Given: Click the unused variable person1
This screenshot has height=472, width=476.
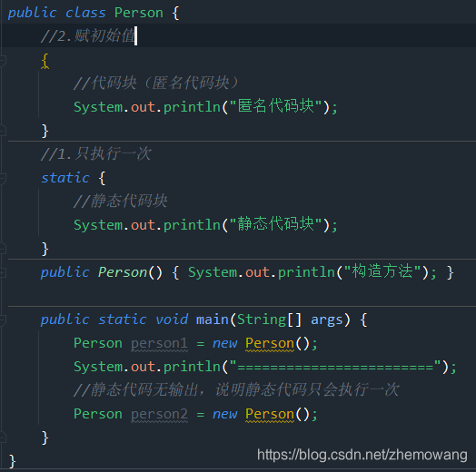Looking at the screenshot, I should (159, 343).
